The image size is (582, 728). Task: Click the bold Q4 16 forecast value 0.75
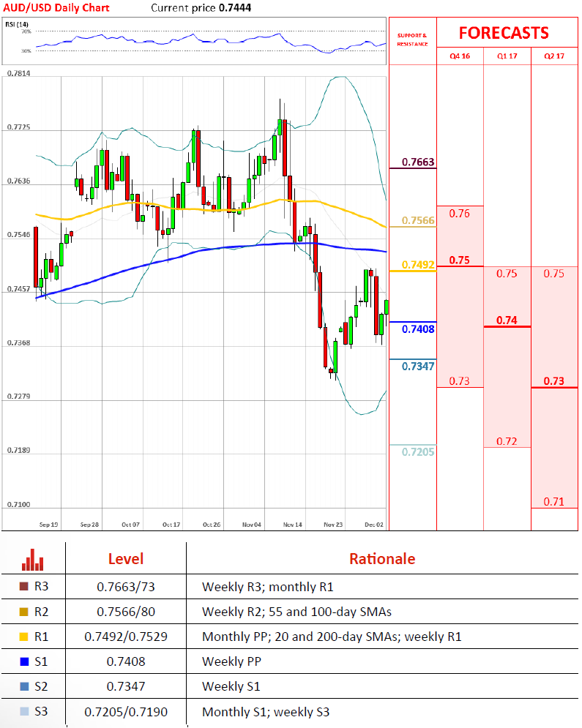pyautogui.click(x=459, y=260)
